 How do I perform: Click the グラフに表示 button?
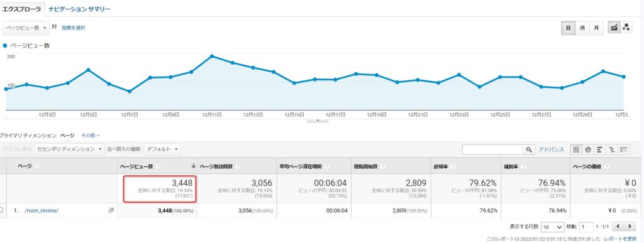coord(17,149)
